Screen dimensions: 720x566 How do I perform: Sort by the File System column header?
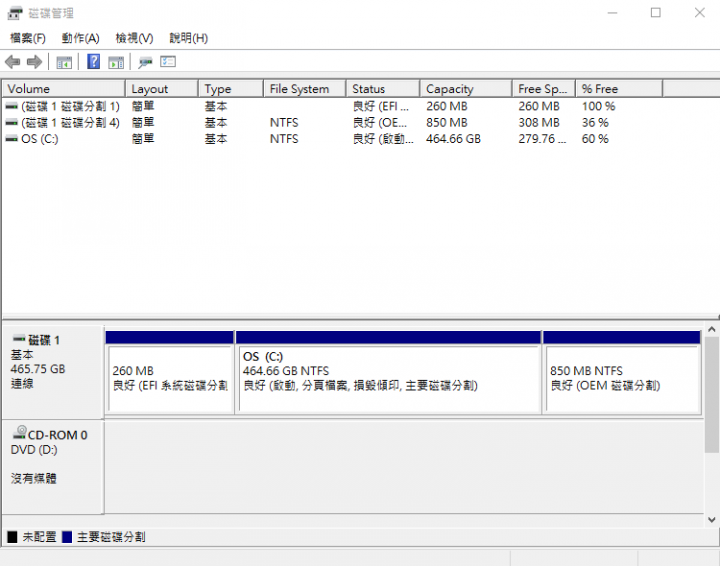coord(305,89)
